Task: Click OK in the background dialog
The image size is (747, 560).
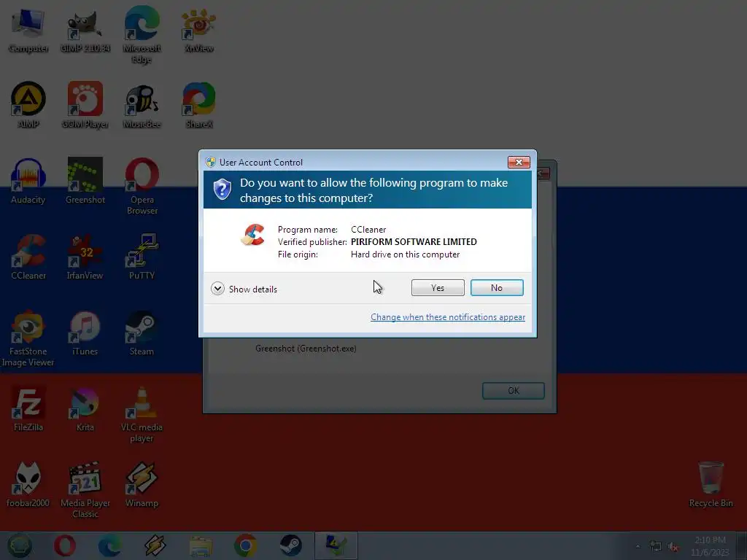Action: [x=513, y=391]
